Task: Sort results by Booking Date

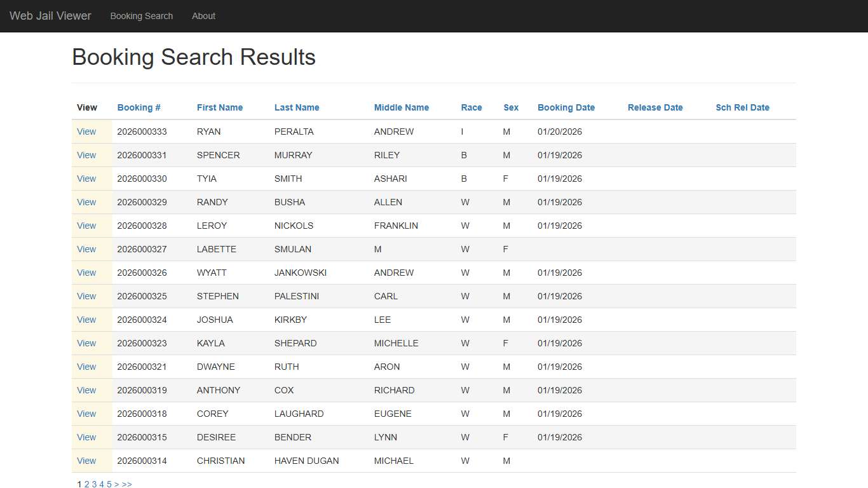Action: (x=566, y=107)
